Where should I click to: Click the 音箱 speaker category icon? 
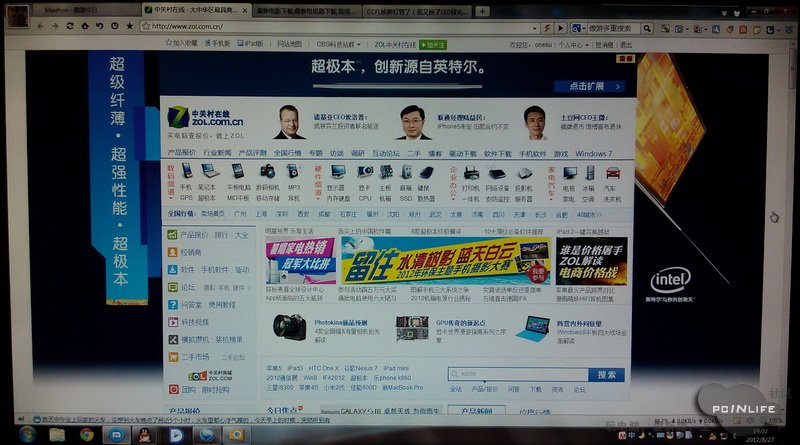coord(406,172)
